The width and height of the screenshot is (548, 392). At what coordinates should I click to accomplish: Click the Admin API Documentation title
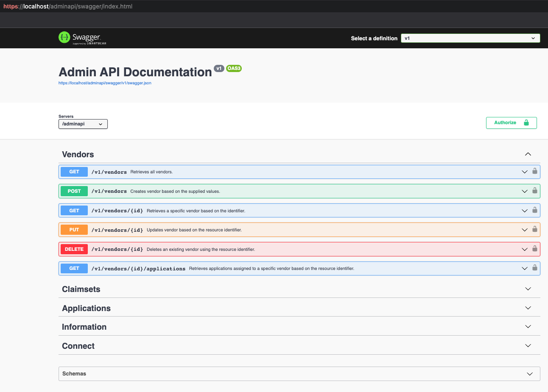click(x=135, y=72)
